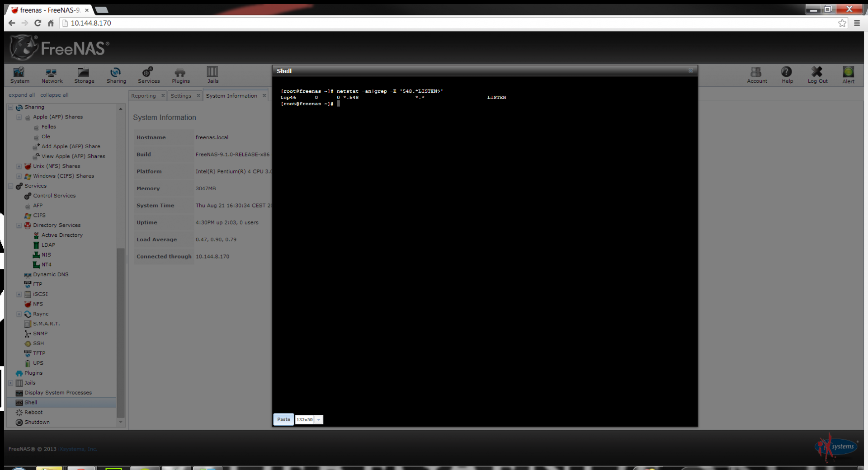Collapse the Sharing tree node
This screenshot has width=868, height=470.
point(10,107)
